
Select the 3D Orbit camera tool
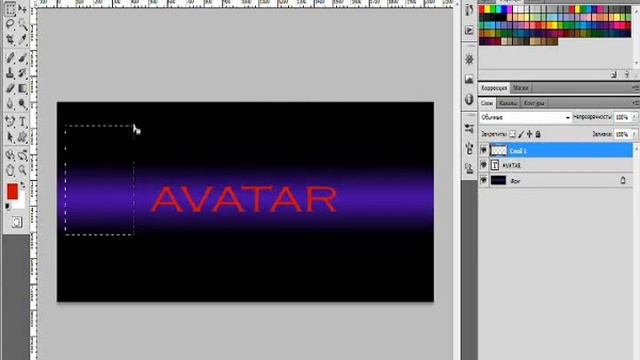click(23, 155)
